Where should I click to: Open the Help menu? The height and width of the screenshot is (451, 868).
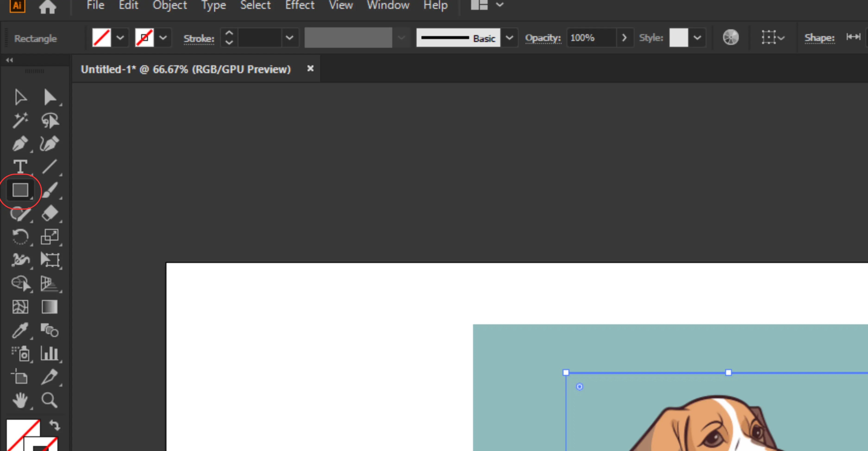(x=435, y=5)
